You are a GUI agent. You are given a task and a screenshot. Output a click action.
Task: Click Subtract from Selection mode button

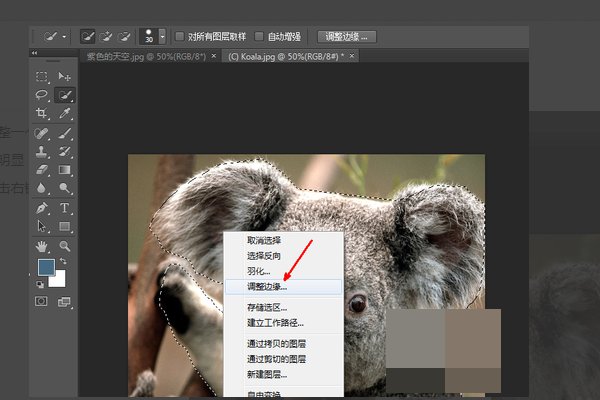(124, 37)
